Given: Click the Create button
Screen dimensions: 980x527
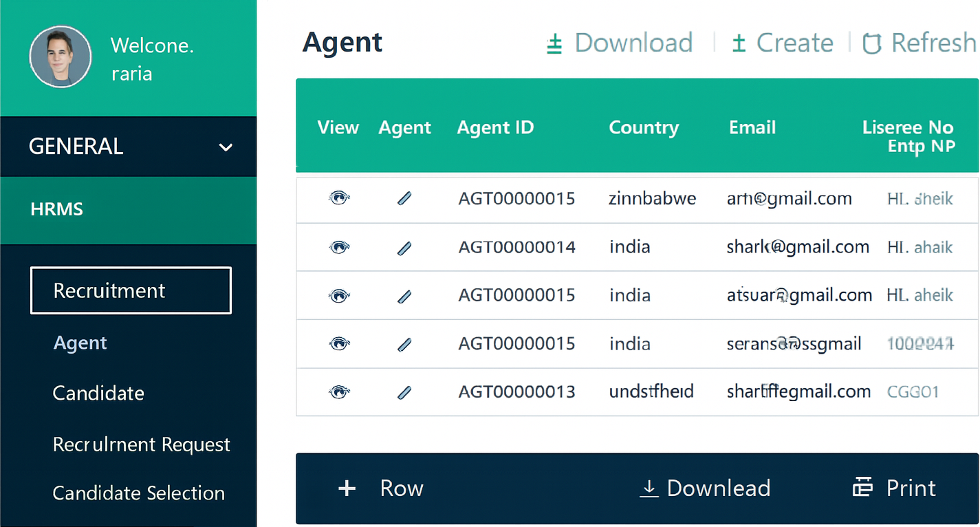Looking at the screenshot, I should [782, 43].
